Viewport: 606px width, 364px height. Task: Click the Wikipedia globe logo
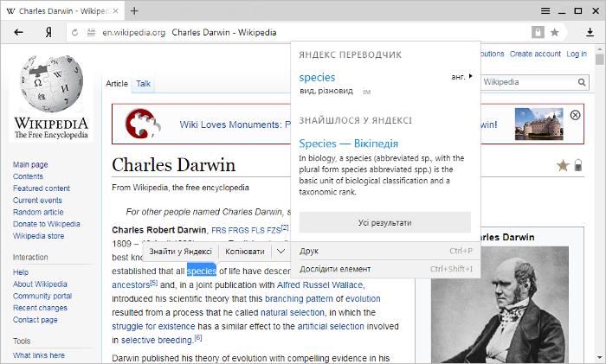[x=51, y=84]
